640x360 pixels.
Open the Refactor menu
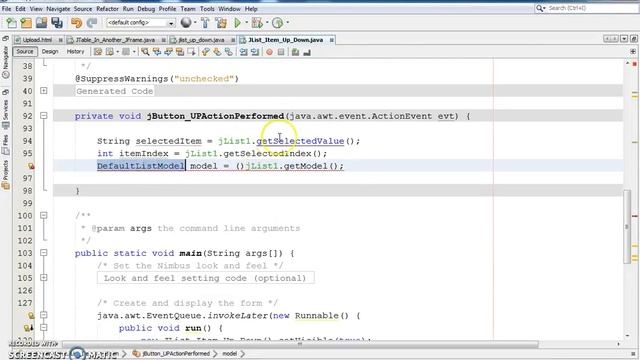(107, 9)
